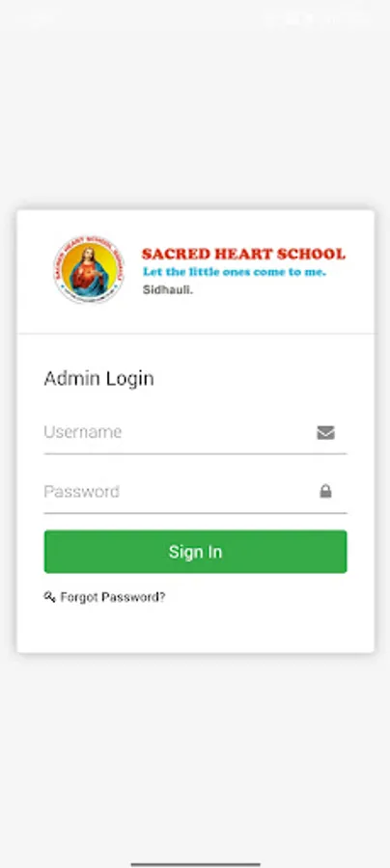Tap the faint status icons at top right
Viewport: 390px width, 868px height.
pos(318,19)
